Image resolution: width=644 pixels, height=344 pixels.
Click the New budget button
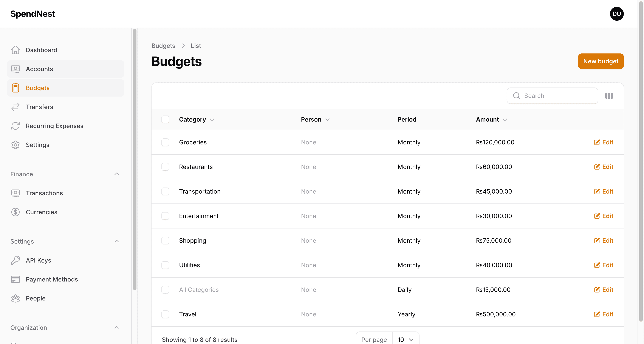[601, 61]
